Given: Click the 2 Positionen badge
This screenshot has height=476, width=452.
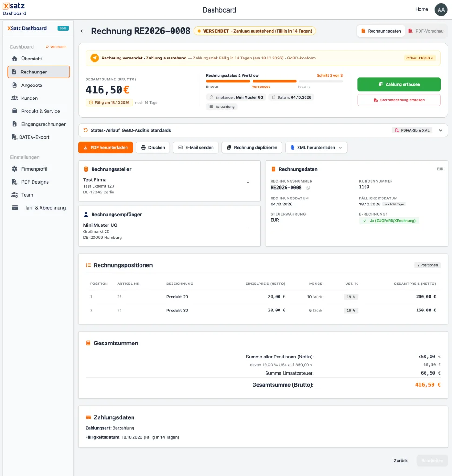Looking at the screenshot, I should pyautogui.click(x=427, y=265).
